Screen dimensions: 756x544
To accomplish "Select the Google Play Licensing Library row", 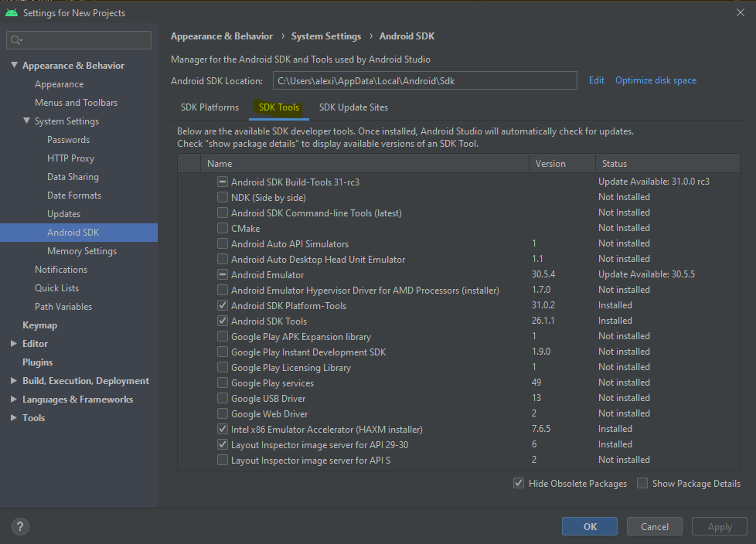I will [x=458, y=367].
